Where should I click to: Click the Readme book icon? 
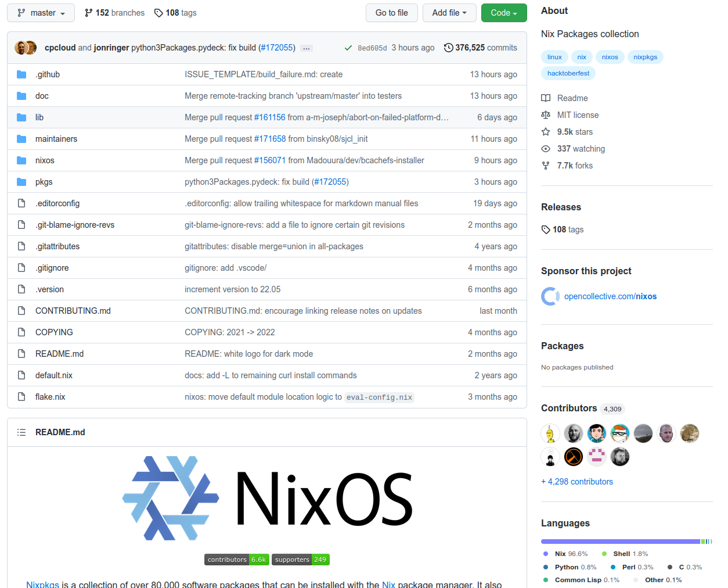(x=546, y=98)
